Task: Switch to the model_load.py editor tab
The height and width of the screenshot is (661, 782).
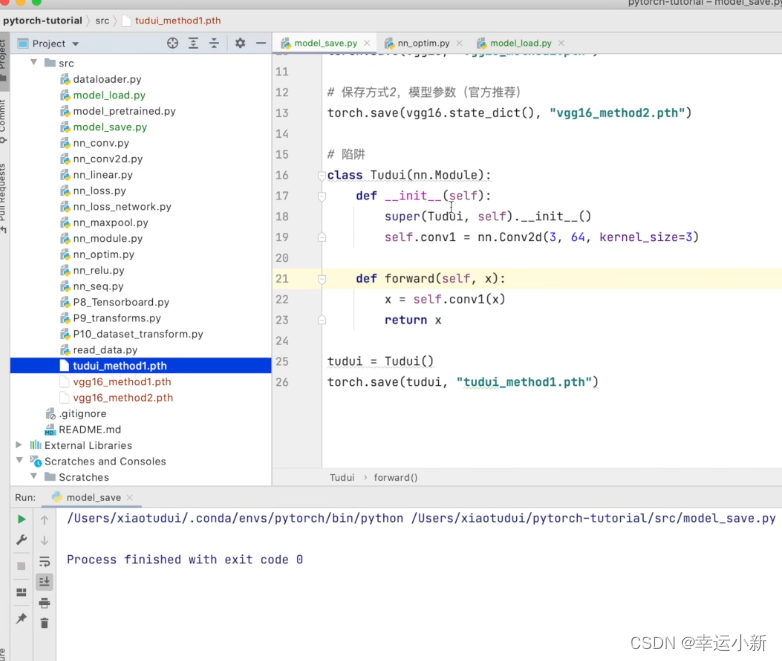Action: 520,43
